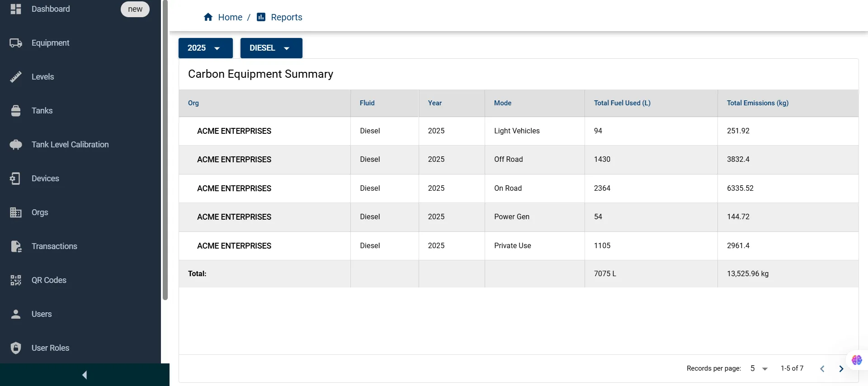Open Transactions menu item
Image resolution: width=868 pixels, height=386 pixels.
[x=54, y=246]
